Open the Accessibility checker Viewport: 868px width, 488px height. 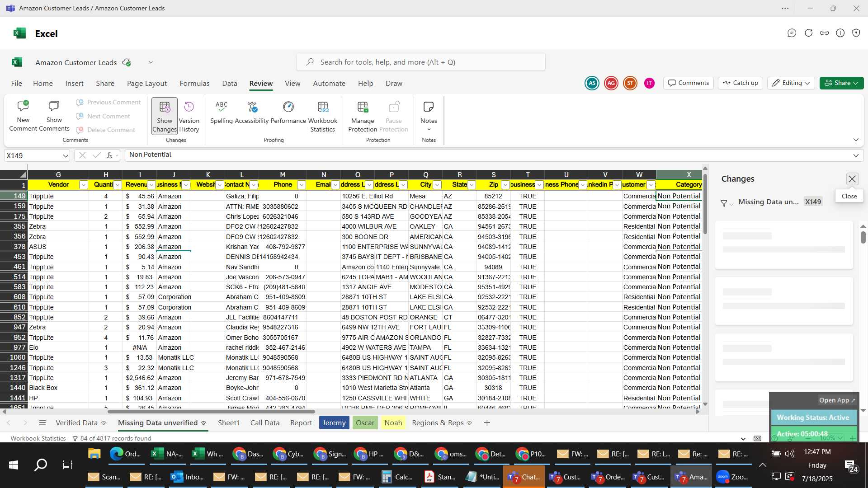252,113
